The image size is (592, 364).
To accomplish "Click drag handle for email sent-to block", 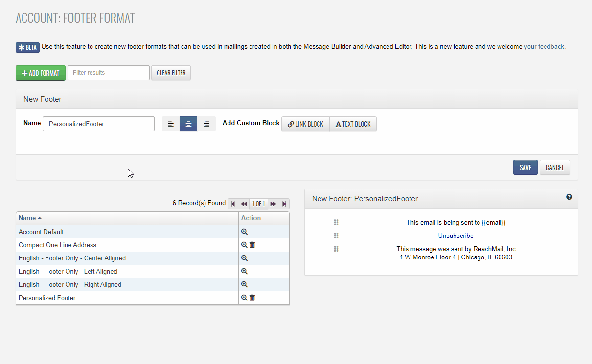I will pyautogui.click(x=336, y=223).
